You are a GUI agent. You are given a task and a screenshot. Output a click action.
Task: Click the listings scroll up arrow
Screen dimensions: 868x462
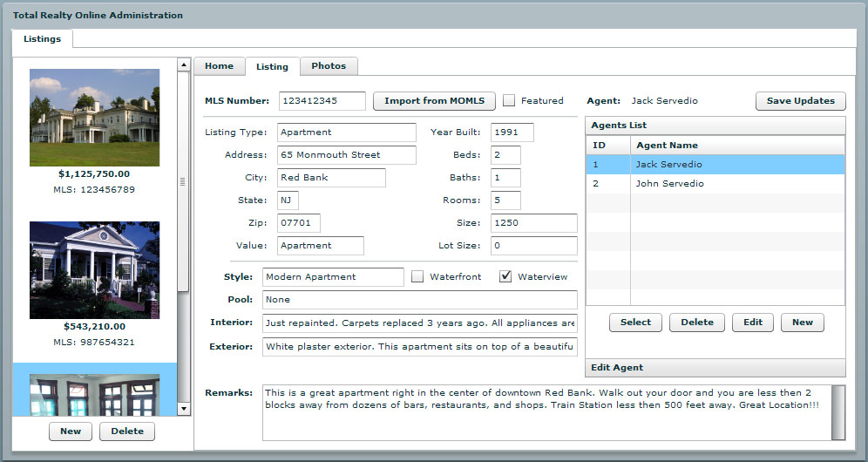pos(185,65)
